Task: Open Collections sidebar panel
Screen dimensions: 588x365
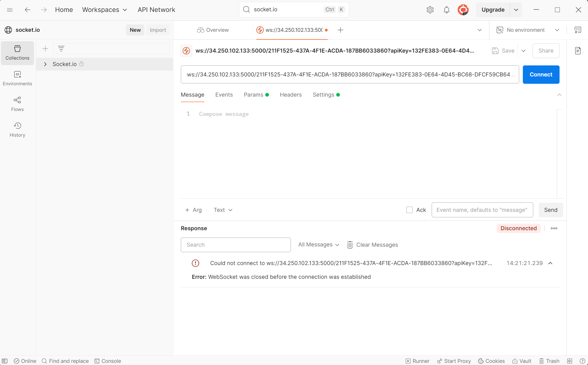Action: click(x=17, y=53)
